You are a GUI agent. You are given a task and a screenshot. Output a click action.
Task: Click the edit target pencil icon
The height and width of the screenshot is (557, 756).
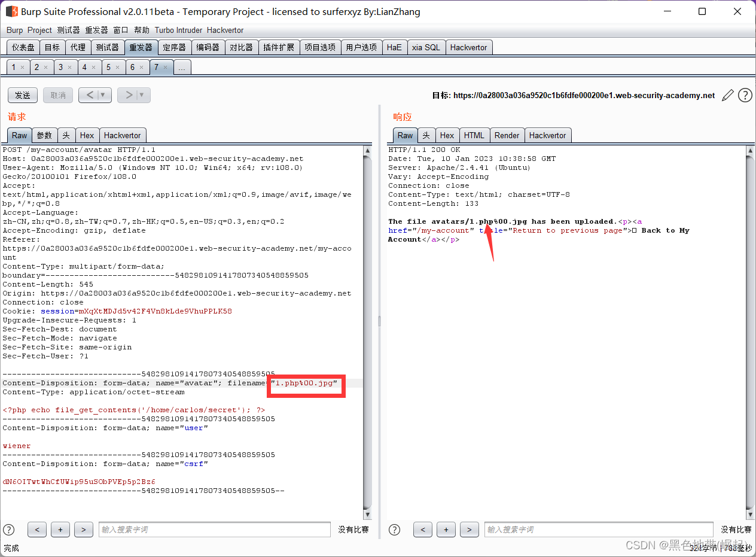coord(728,95)
